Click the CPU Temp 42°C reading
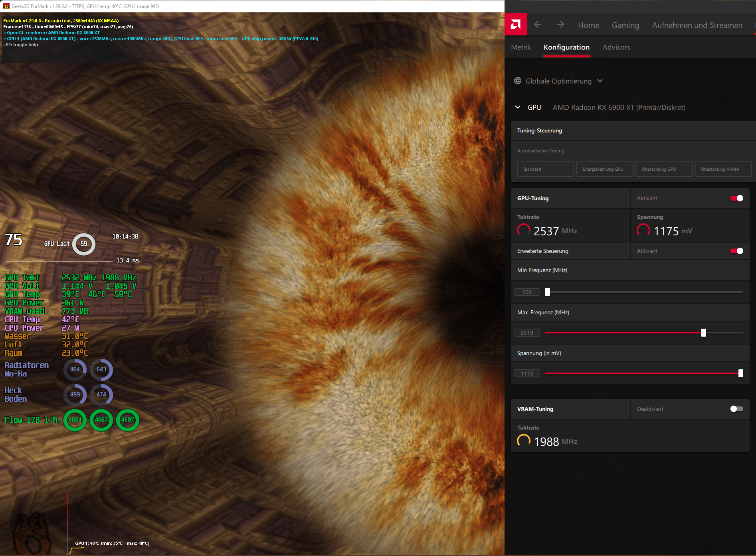 pos(42,319)
